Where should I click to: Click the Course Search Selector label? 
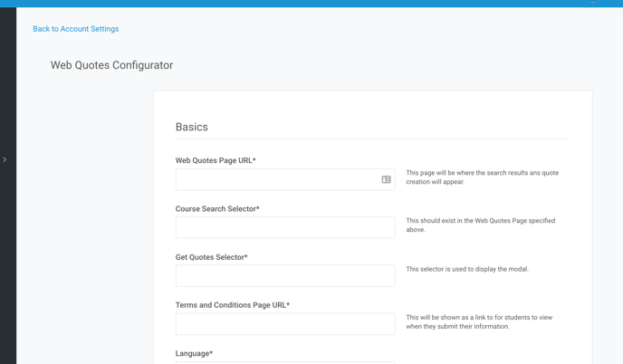click(x=217, y=208)
